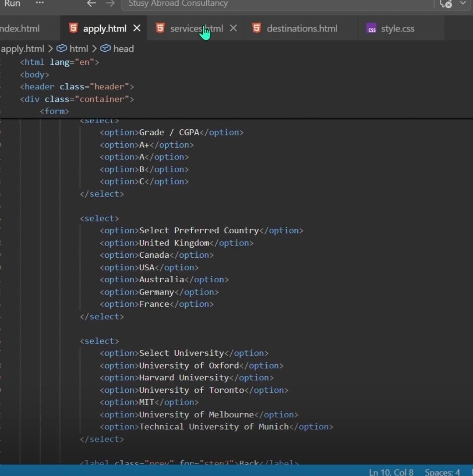The height and width of the screenshot is (476, 473).
Task: Click the Ln 10, Col 8 status item
Action: tap(391, 472)
